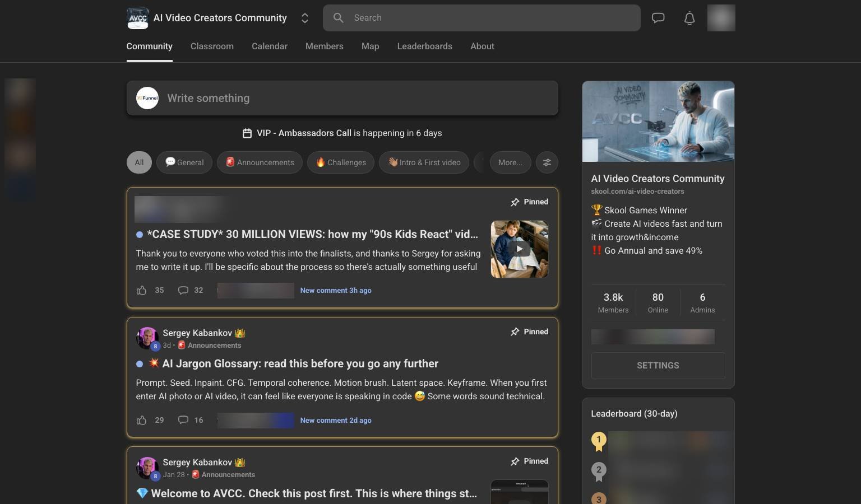View the 6 Admins list

pos(702,302)
